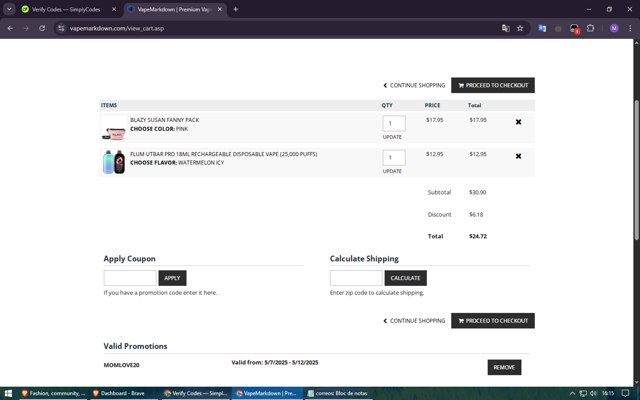Switch to Dashboard - Brave taskbar window
The width and height of the screenshot is (640, 400).
(x=123, y=393)
